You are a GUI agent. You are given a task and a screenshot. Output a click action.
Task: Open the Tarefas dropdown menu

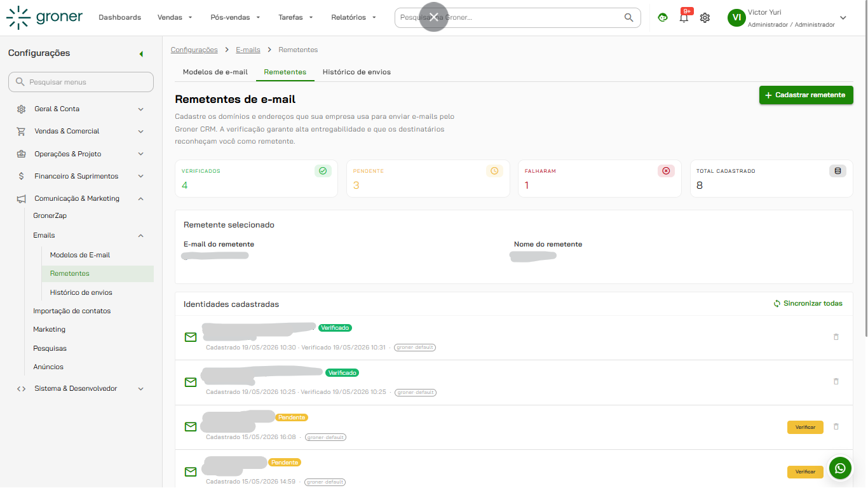pos(295,18)
